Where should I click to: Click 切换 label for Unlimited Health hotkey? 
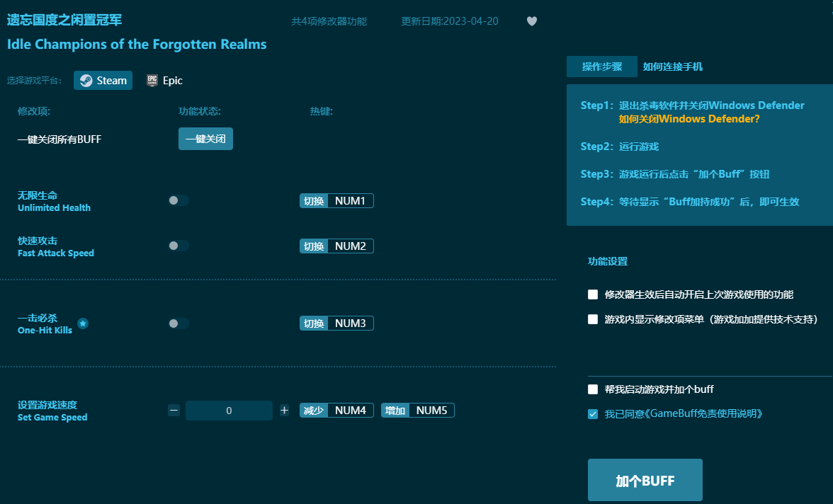(314, 201)
